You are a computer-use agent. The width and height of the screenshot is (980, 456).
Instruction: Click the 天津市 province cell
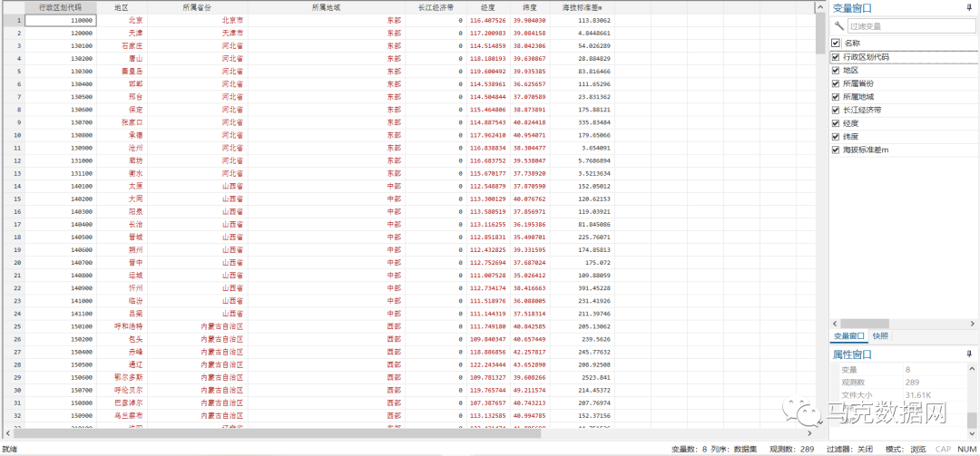pos(197,34)
